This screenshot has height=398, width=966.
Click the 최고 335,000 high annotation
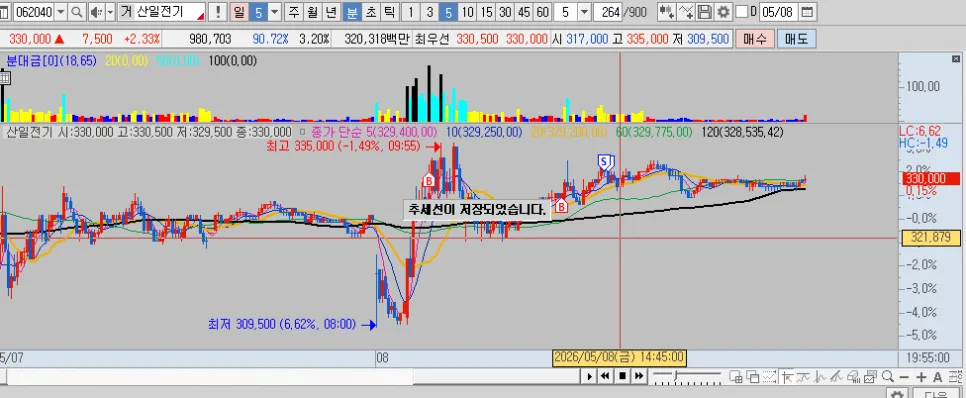(x=343, y=147)
